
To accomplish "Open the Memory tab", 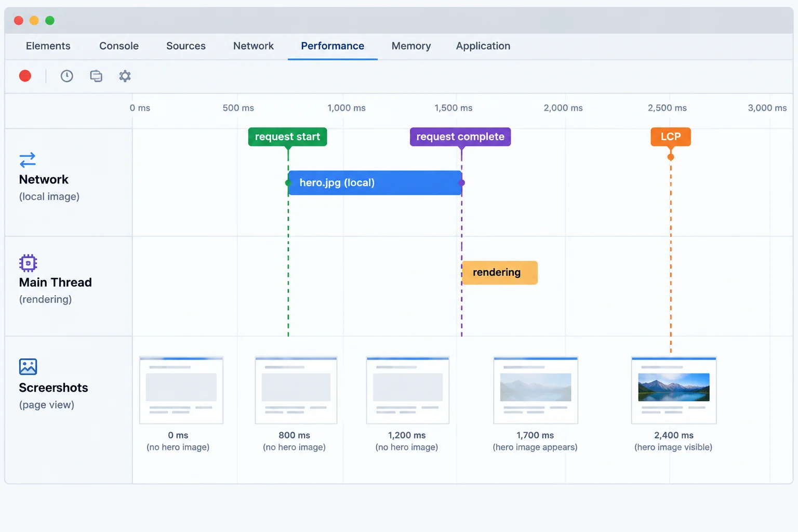I will pos(411,46).
